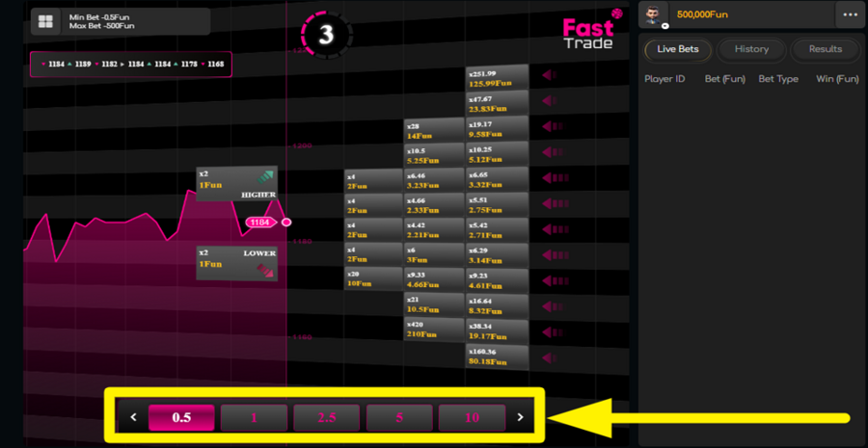Click the arrow icon beside x5.42 tile
Screen dimensions: 868x448
(x=556, y=229)
